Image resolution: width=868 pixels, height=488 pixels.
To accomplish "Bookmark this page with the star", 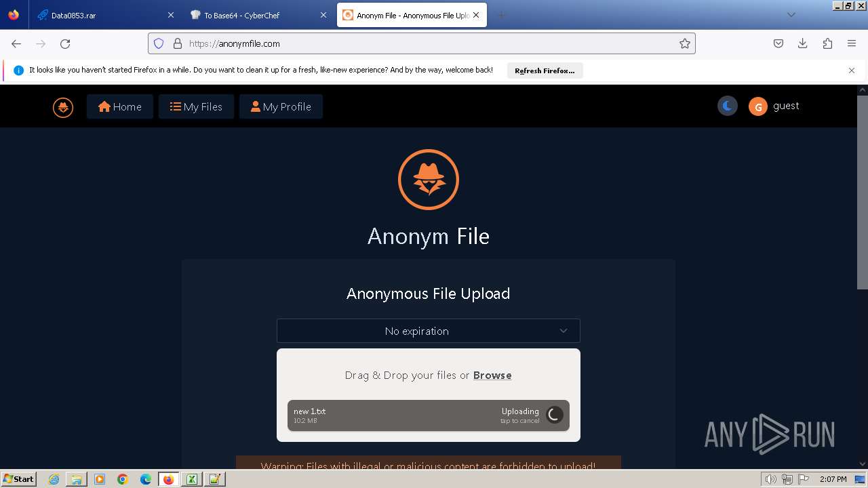I will pos(685,43).
